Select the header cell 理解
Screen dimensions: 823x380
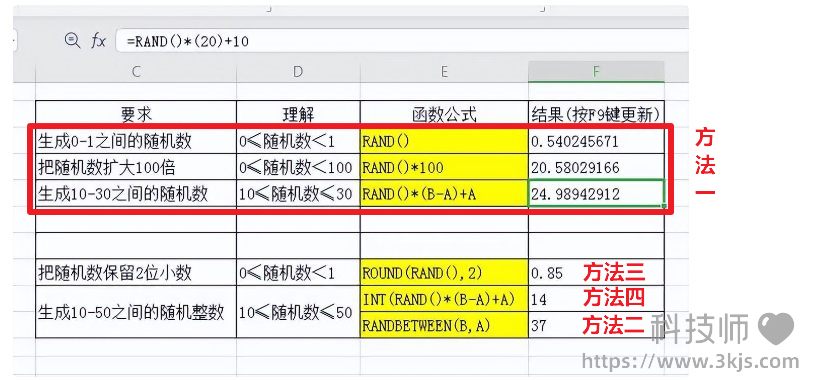pos(298,114)
